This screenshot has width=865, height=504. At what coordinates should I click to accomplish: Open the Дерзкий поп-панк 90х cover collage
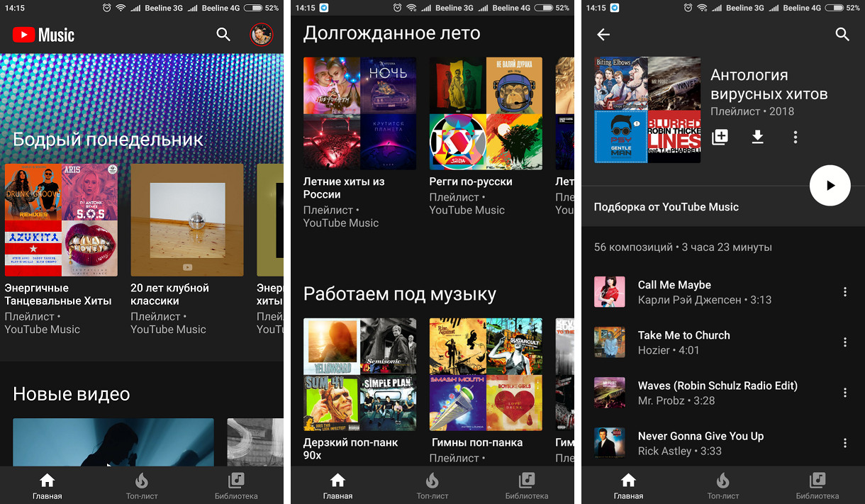360,374
